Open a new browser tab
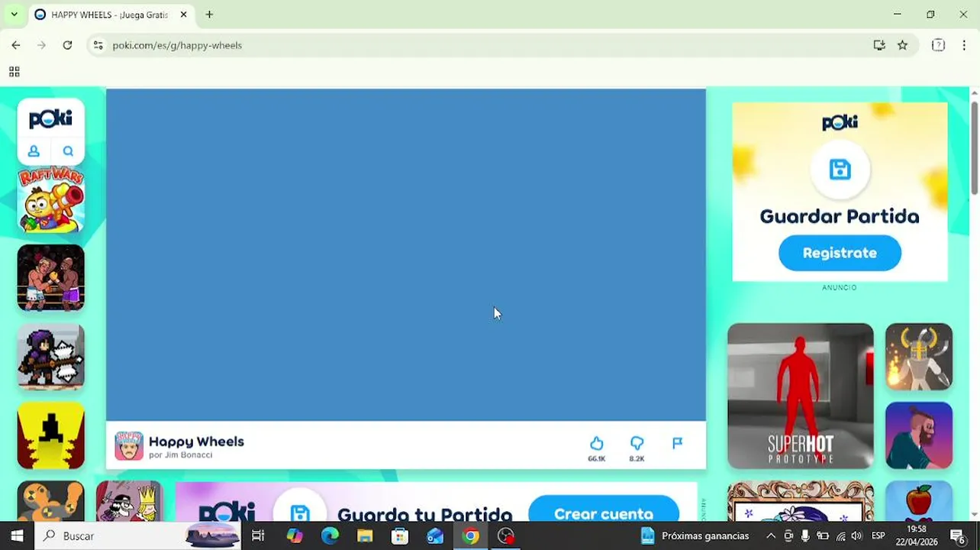 209,15
